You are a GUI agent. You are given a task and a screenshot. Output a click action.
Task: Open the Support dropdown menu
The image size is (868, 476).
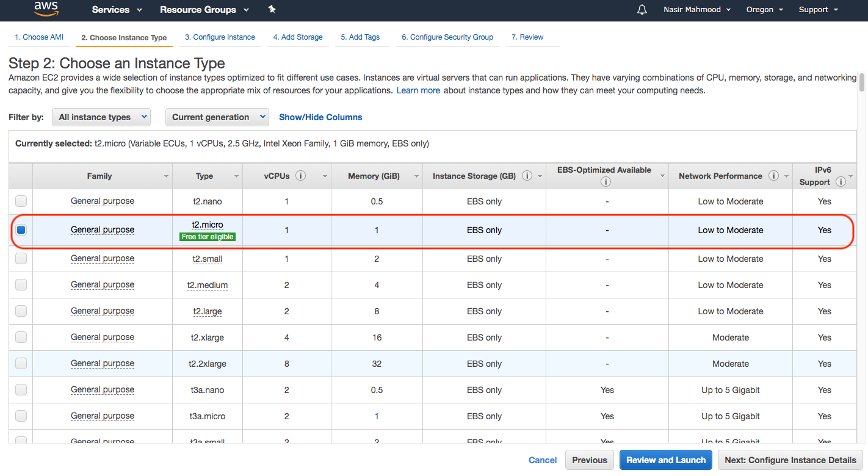[x=819, y=10]
